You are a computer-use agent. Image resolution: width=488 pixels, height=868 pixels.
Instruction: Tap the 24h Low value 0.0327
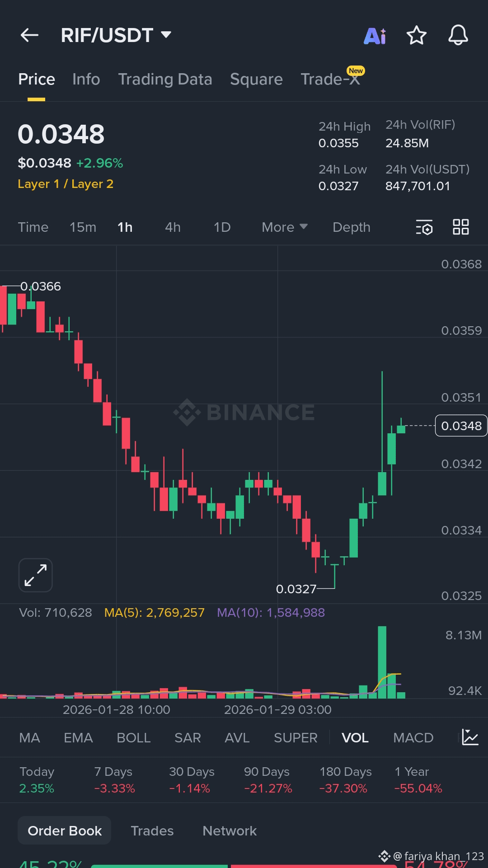coord(338,186)
